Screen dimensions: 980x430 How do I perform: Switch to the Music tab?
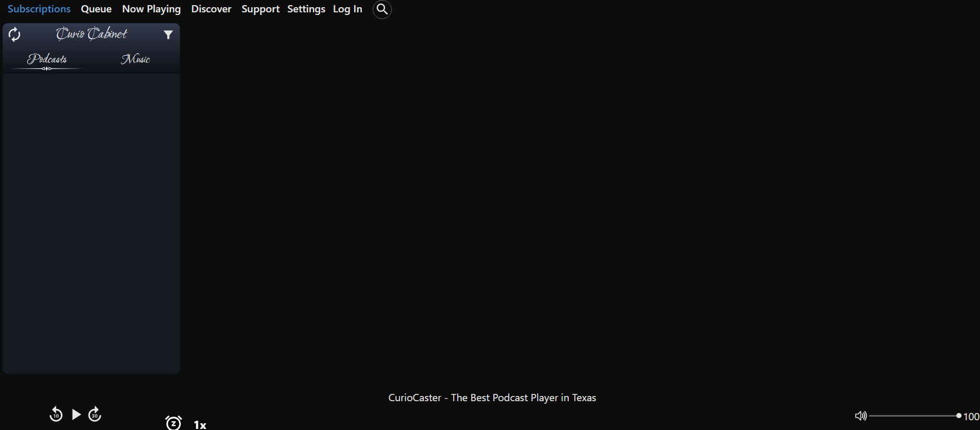(x=135, y=59)
